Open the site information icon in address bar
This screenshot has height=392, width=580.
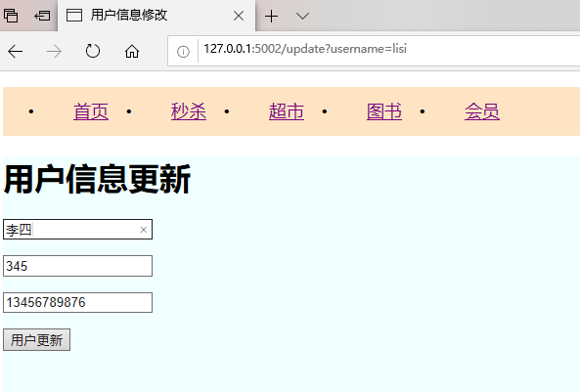point(183,52)
